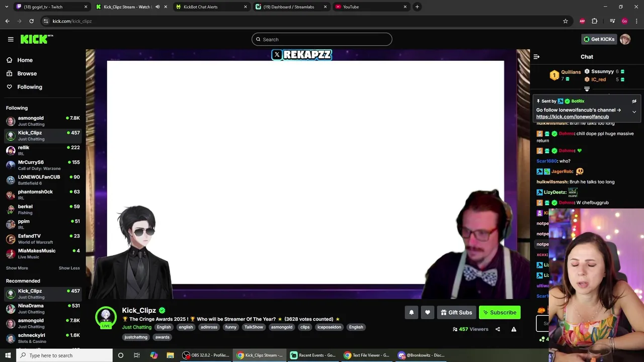Open a new browser tab
644x362 pixels.
click(417, 7)
